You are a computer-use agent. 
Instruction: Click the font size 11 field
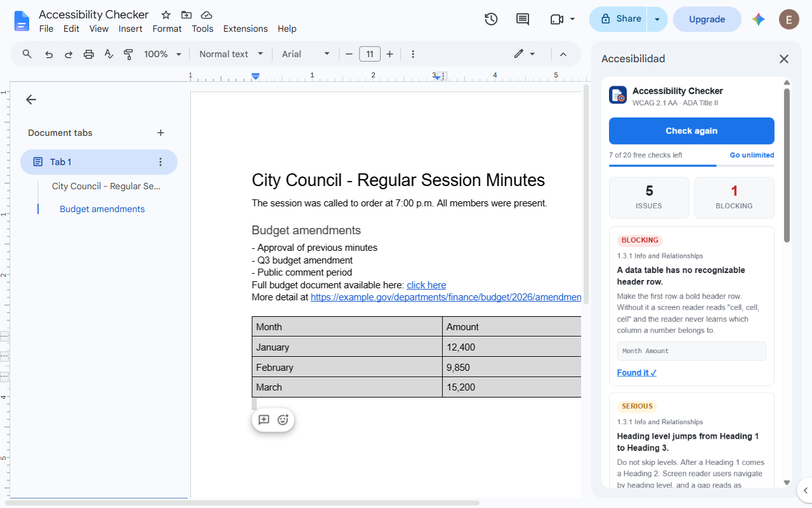(x=370, y=54)
